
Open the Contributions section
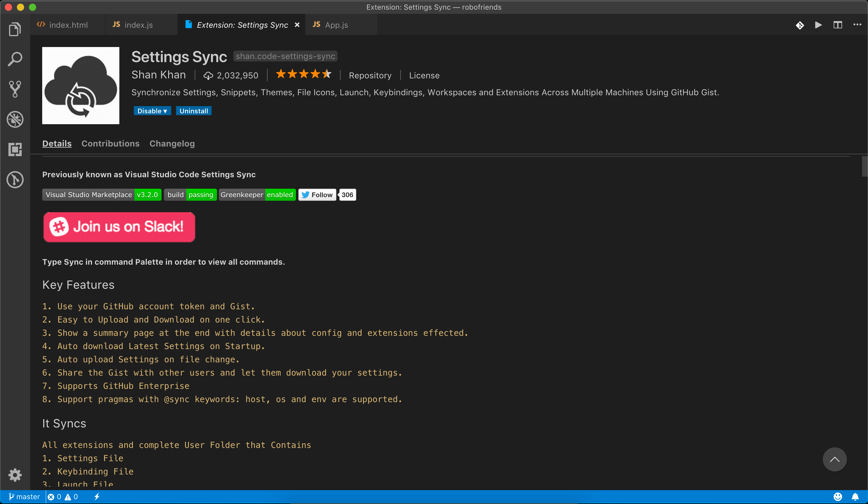(110, 143)
